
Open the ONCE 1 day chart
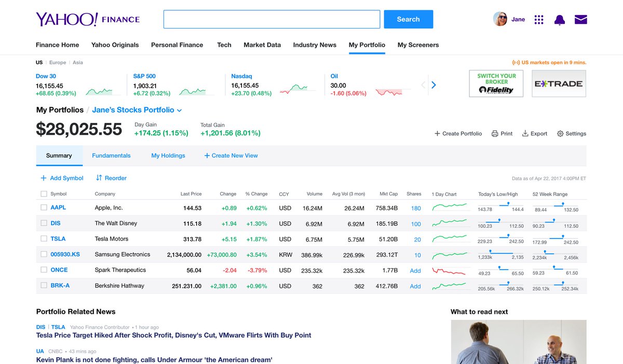click(450, 271)
